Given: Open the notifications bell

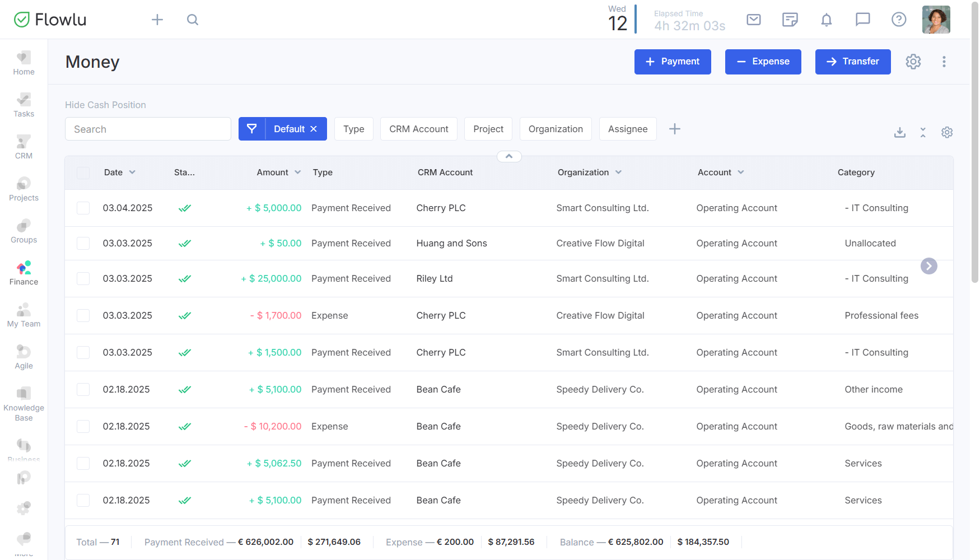Looking at the screenshot, I should pyautogui.click(x=827, y=20).
